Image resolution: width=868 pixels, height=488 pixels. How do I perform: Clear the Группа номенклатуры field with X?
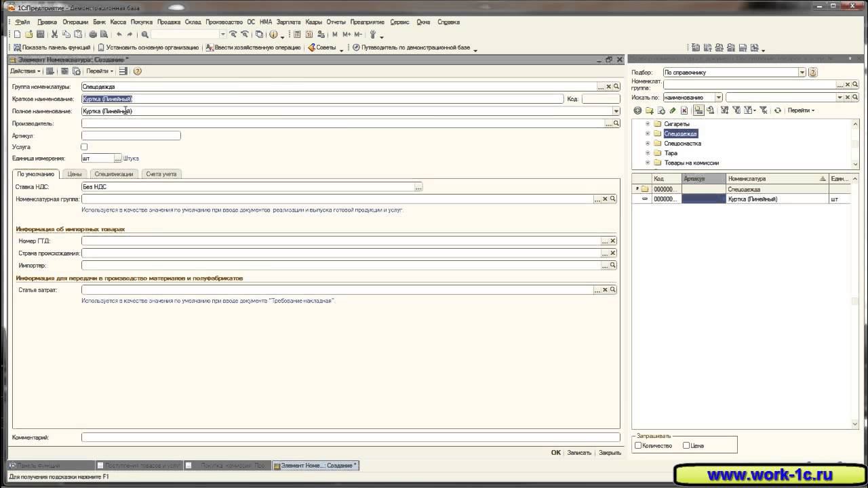608,87
